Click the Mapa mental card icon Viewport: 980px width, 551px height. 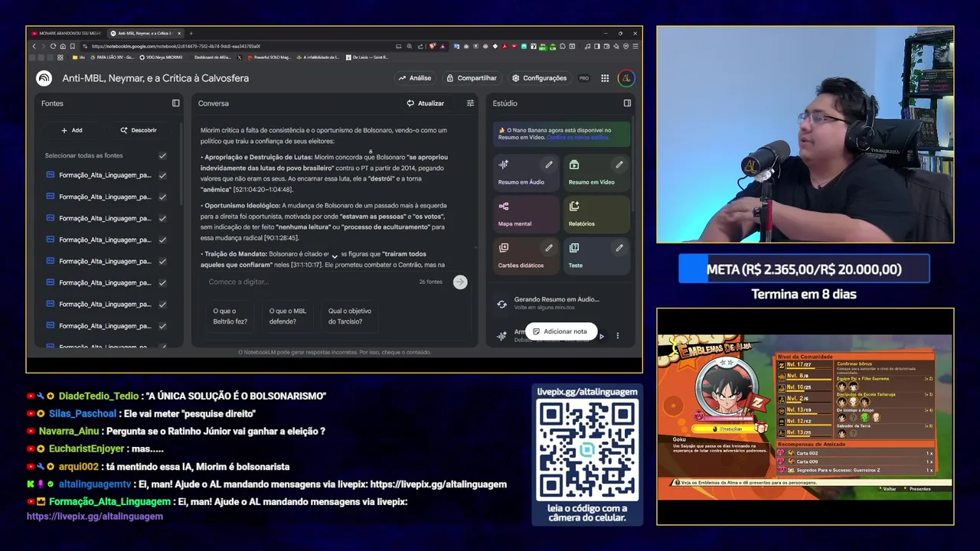504,207
